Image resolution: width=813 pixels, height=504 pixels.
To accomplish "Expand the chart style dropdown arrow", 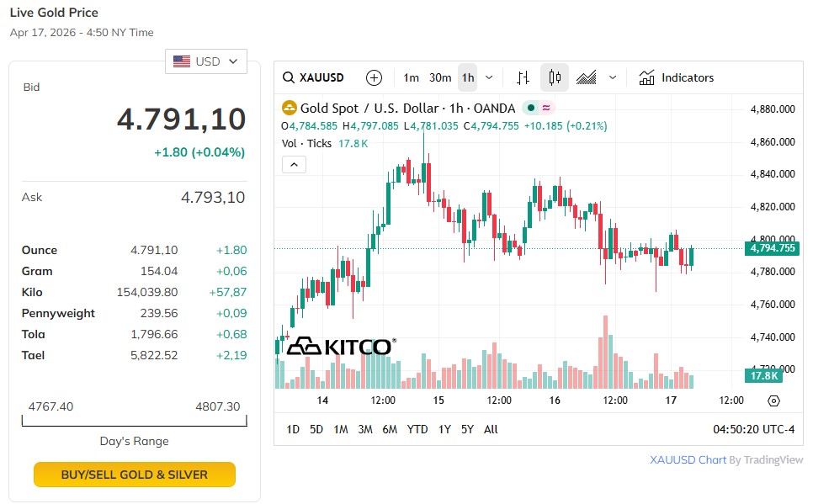I will point(613,77).
